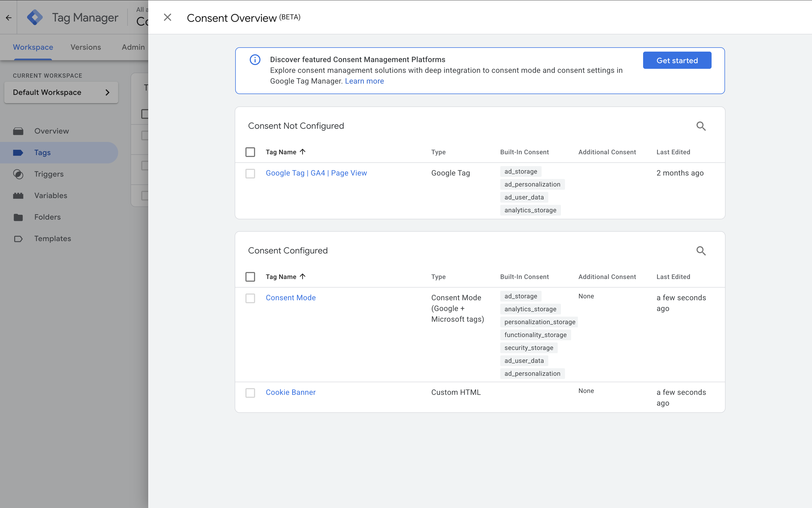Click the Tags icon in sidebar
812x508 pixels.
(x=18, y=153)
